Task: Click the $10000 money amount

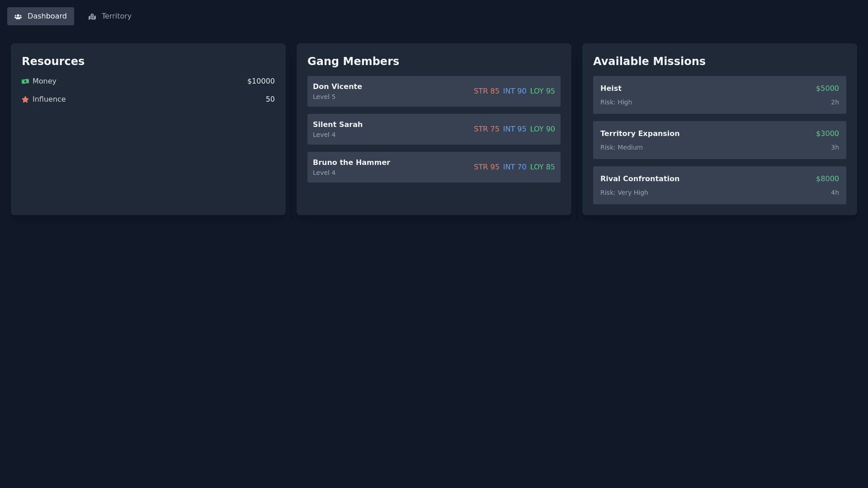Action: tap(261, 81)
